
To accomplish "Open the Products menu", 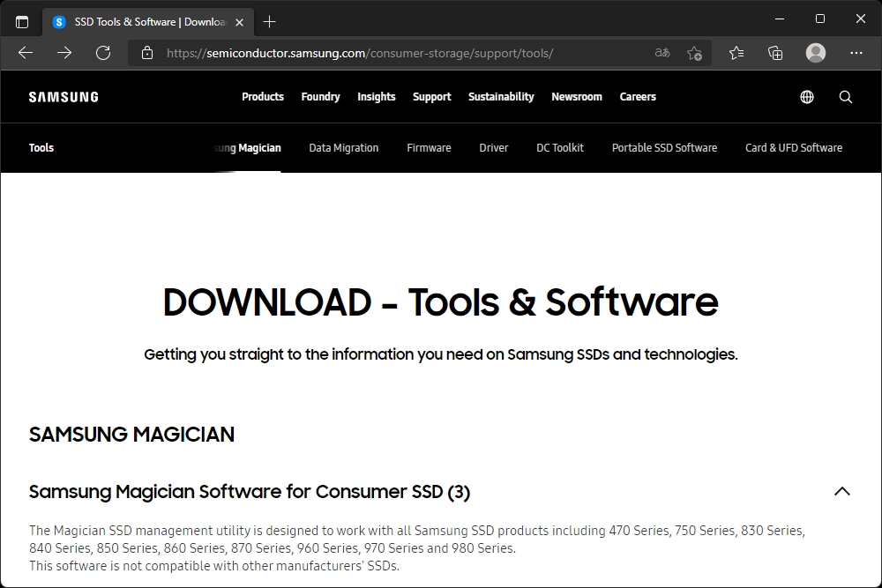I will [x=263, y=97].
